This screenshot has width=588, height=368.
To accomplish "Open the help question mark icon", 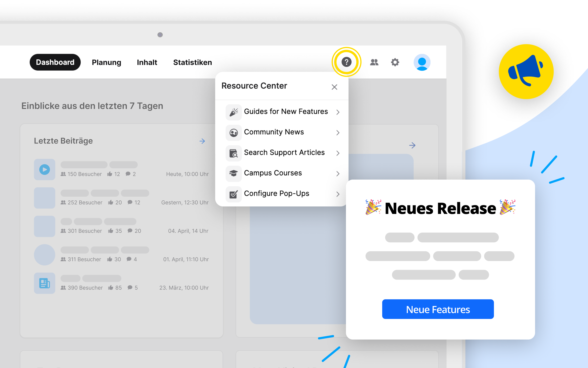I will pos(346,62).
